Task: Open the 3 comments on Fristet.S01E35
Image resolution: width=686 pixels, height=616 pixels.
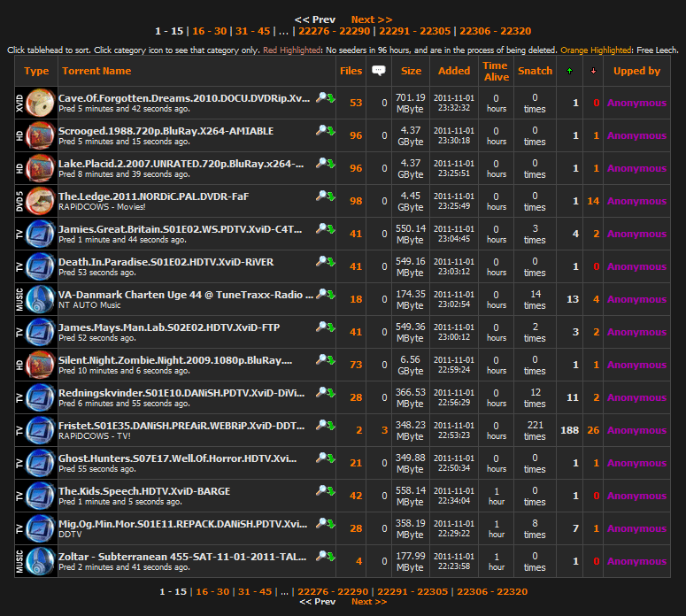Action: pos(384,430)
